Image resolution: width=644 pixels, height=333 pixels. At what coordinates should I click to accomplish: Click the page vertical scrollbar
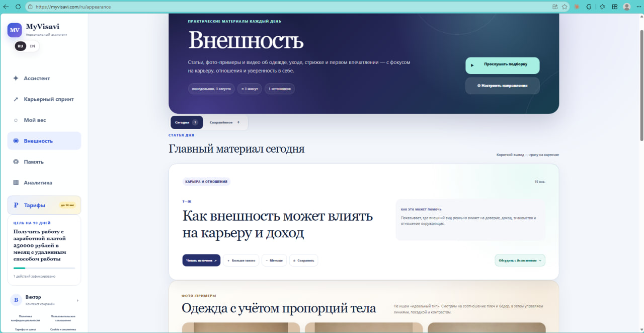641,86
